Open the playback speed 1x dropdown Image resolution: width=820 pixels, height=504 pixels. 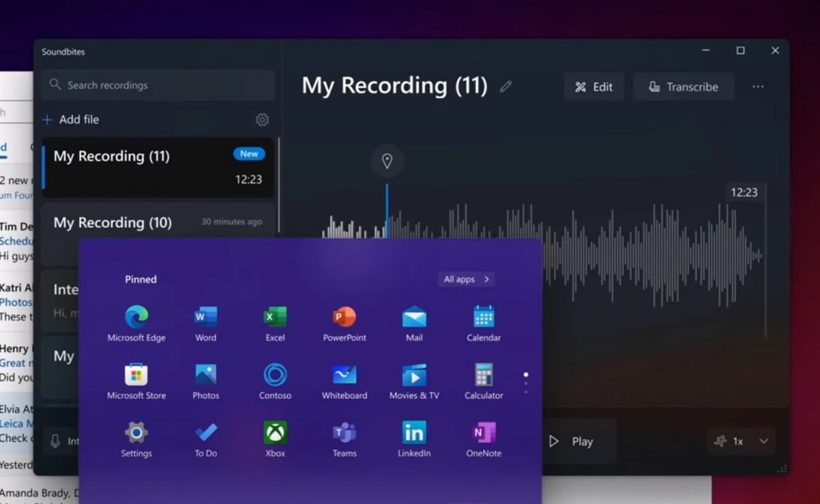(740, 442)
